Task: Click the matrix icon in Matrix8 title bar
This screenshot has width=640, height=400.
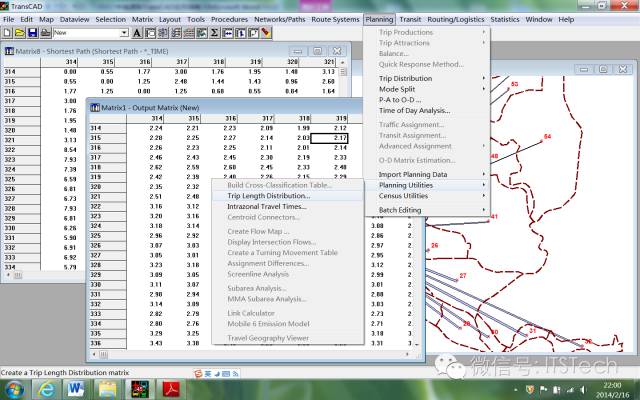Action: (x=9, y=51)
